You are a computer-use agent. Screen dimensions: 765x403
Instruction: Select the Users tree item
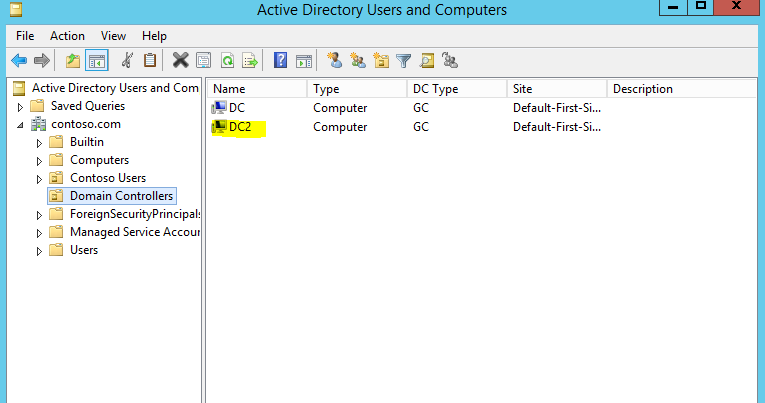click(84, 250)
